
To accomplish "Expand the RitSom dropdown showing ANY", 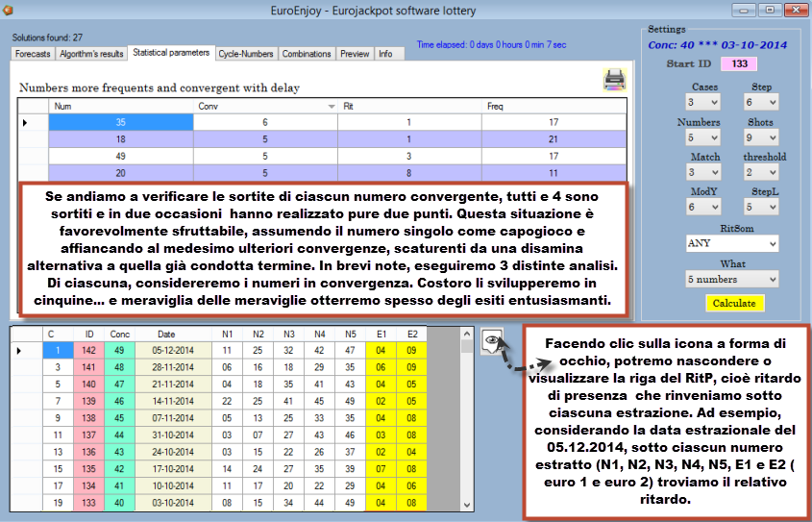I will point(731,243).
